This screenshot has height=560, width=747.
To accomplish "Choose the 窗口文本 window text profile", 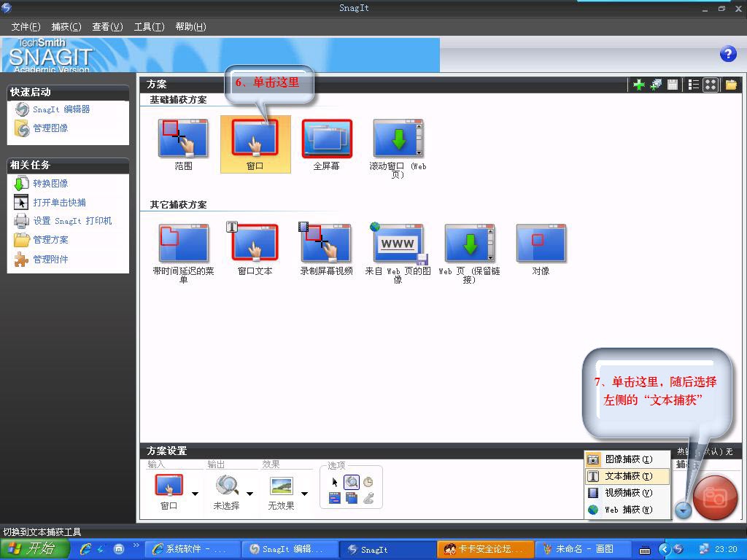I will coord(255,249).
